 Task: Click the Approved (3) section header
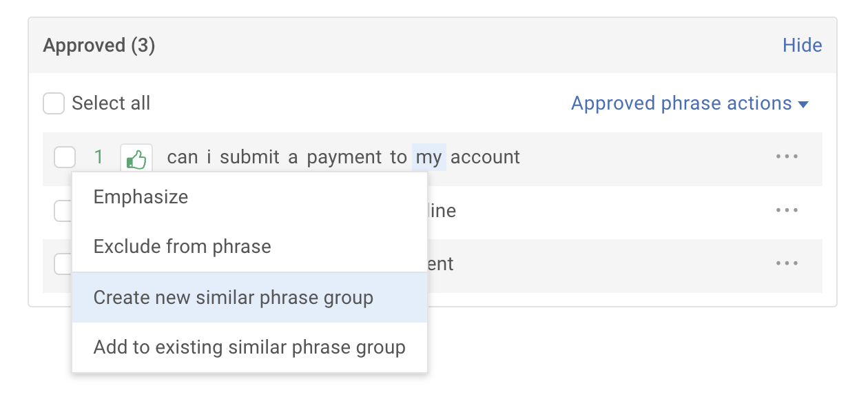click(x=99, y=46)
